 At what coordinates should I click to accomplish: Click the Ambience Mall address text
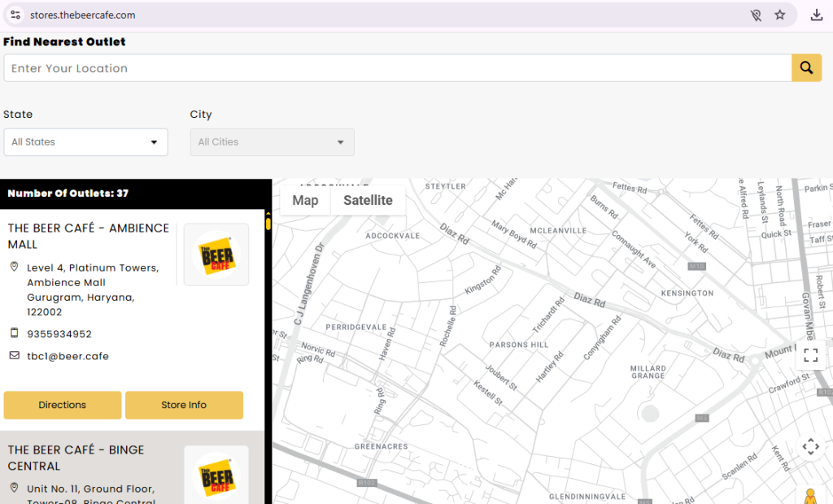tap(93, 290)
